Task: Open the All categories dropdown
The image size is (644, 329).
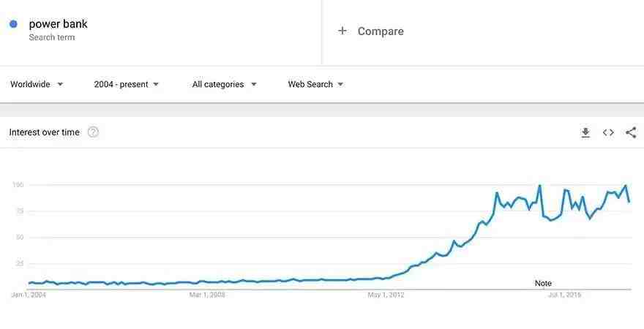Action: click(x=224, y=84)
